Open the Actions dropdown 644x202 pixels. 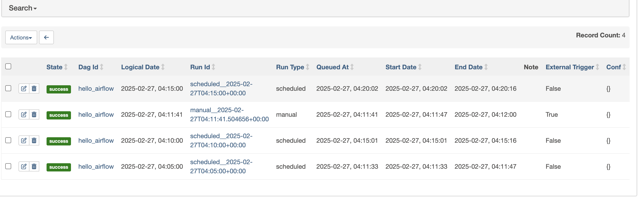[21, 37]
